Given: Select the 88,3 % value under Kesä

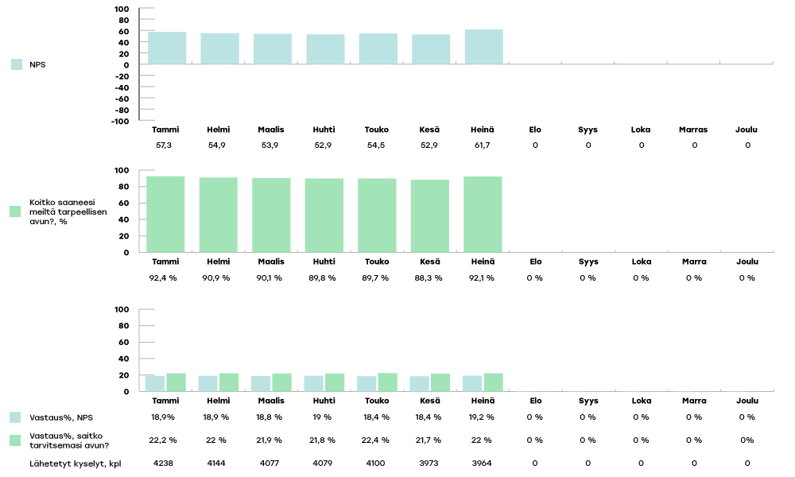Looking at the screenshot, I should point(430,278).
